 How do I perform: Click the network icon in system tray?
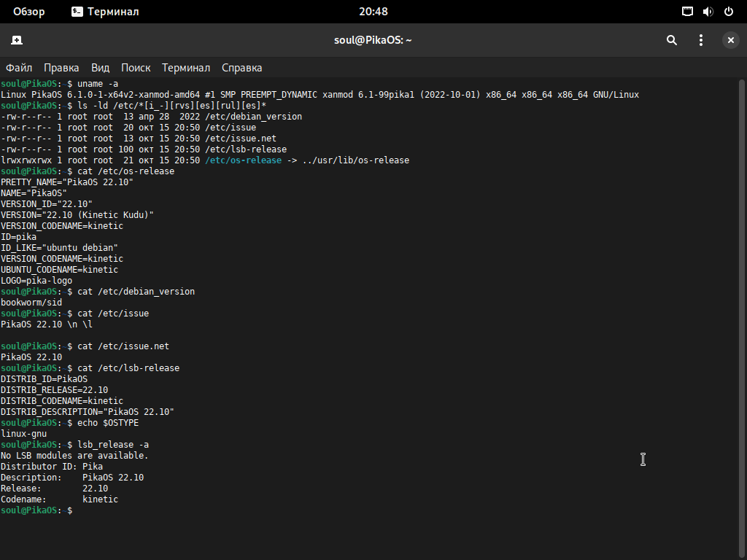(687, 12)
